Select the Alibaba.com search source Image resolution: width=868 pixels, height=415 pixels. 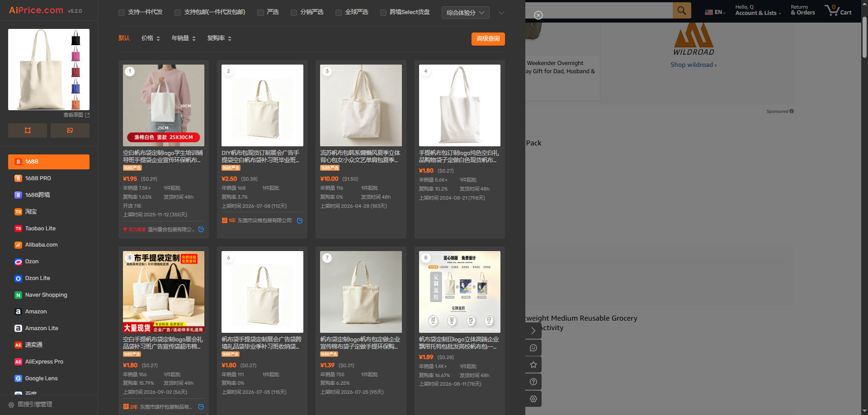[49, 245]
